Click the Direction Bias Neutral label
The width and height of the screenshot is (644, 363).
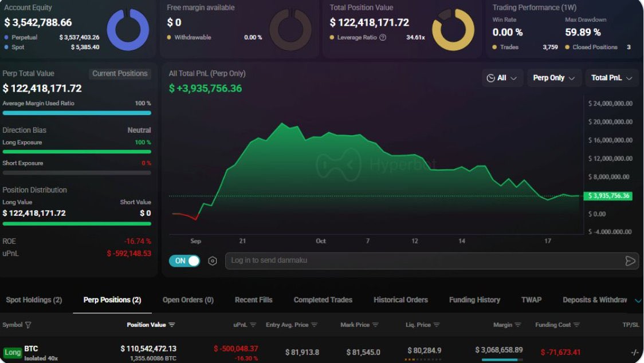tap(139, 130)
